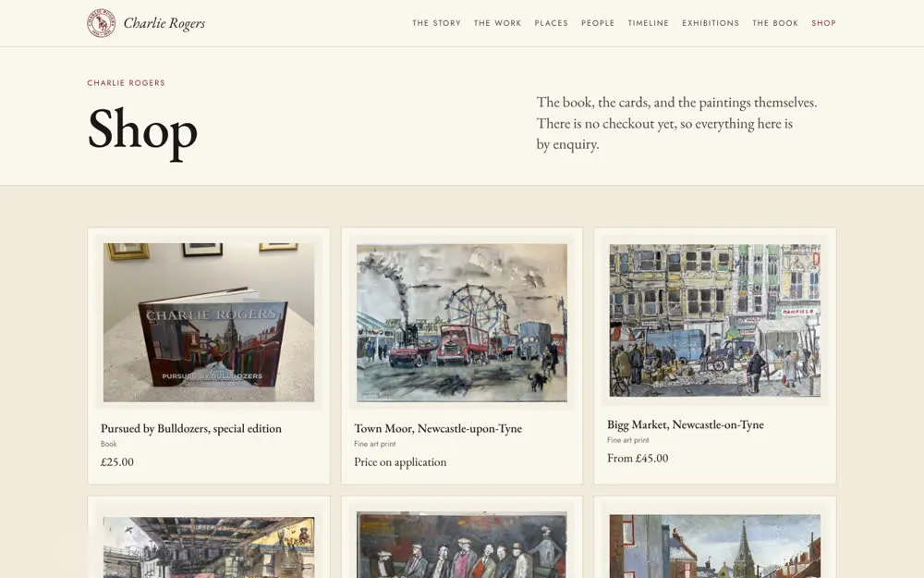The image size is (924, 578).
Task: Open the Bigg Market painting thumbnail
Action: pos(715,320)
